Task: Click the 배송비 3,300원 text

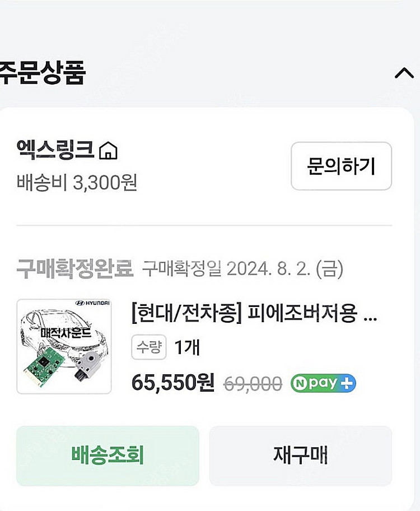Action: click(77, 183)
